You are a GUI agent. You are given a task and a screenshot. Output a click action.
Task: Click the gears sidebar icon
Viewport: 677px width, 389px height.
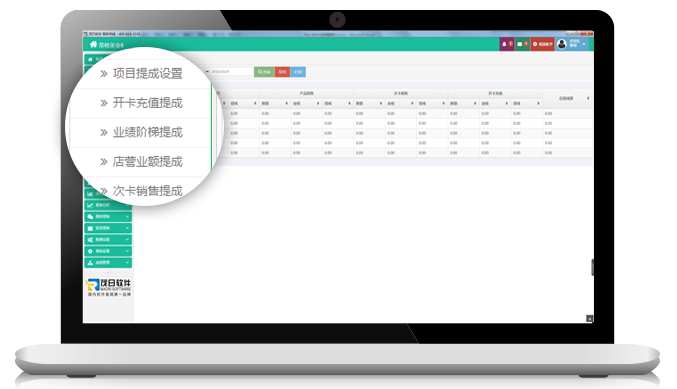click(x=90, y=240)
